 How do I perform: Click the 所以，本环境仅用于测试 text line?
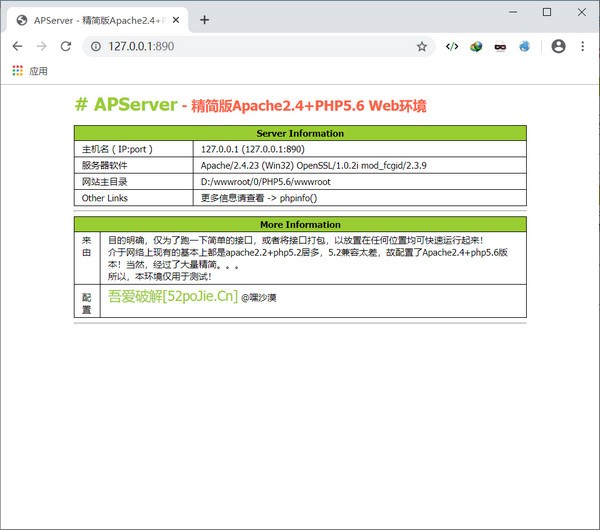point(160,276)
